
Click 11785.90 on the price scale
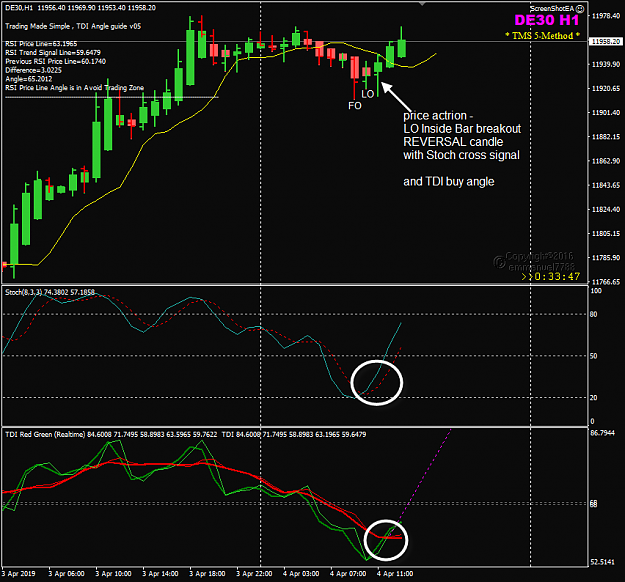click(606, 258)
